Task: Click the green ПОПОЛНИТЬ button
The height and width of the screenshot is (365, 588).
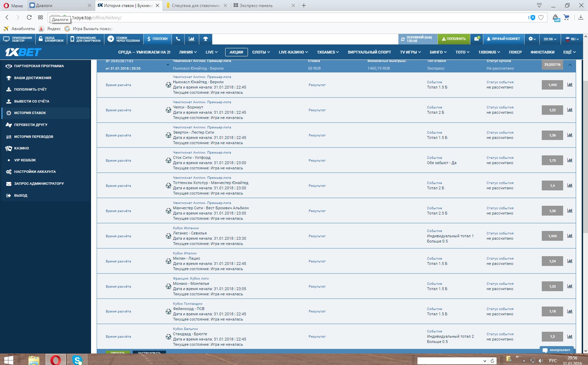Action: [x=454, y=39]
